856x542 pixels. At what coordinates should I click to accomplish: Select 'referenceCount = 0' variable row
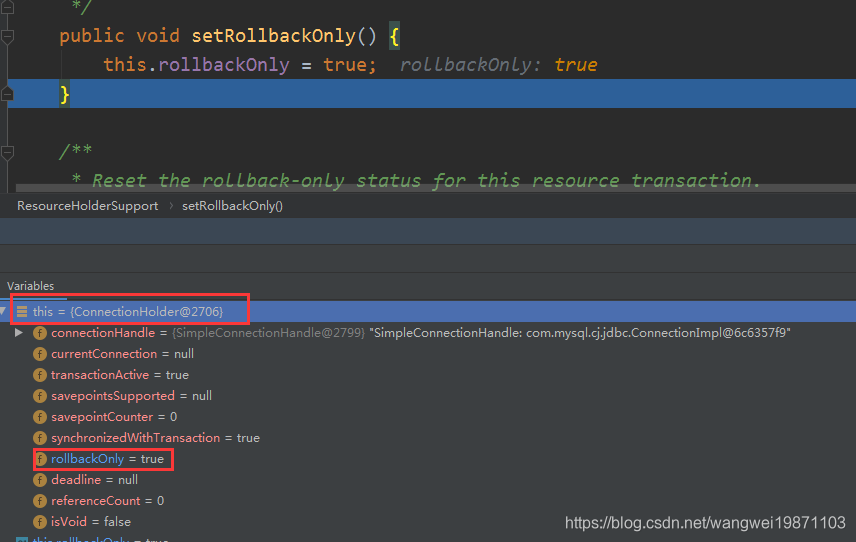click(428, 501)
